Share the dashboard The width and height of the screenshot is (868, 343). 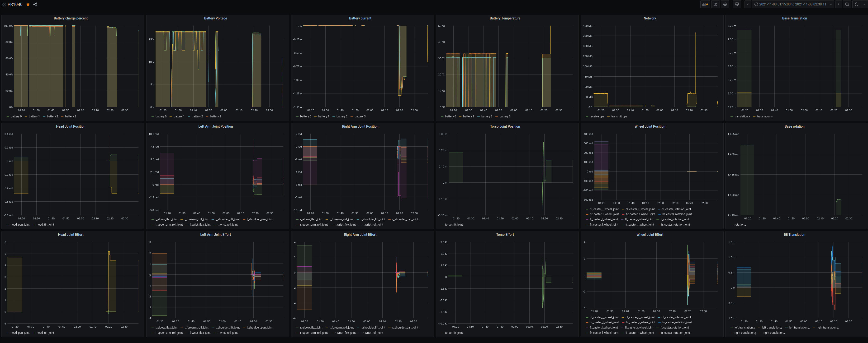point(35,4)
